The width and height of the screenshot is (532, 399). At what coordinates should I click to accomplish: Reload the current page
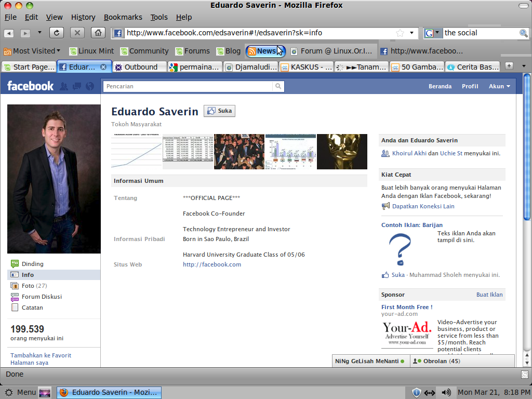point(57,33)
